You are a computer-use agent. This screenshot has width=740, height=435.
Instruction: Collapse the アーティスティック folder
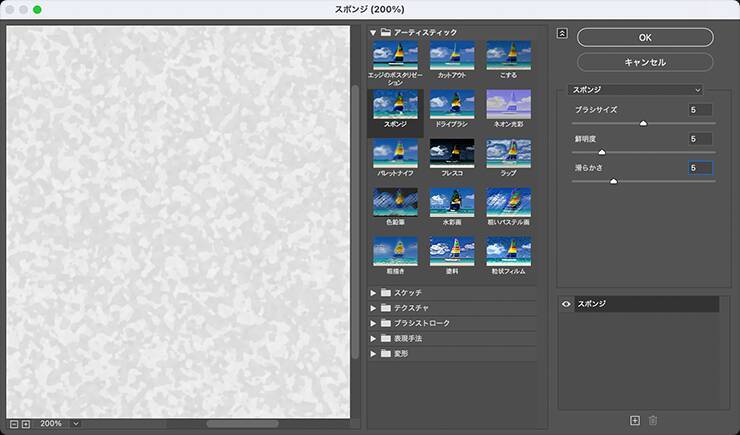click(x=373, y=32)
